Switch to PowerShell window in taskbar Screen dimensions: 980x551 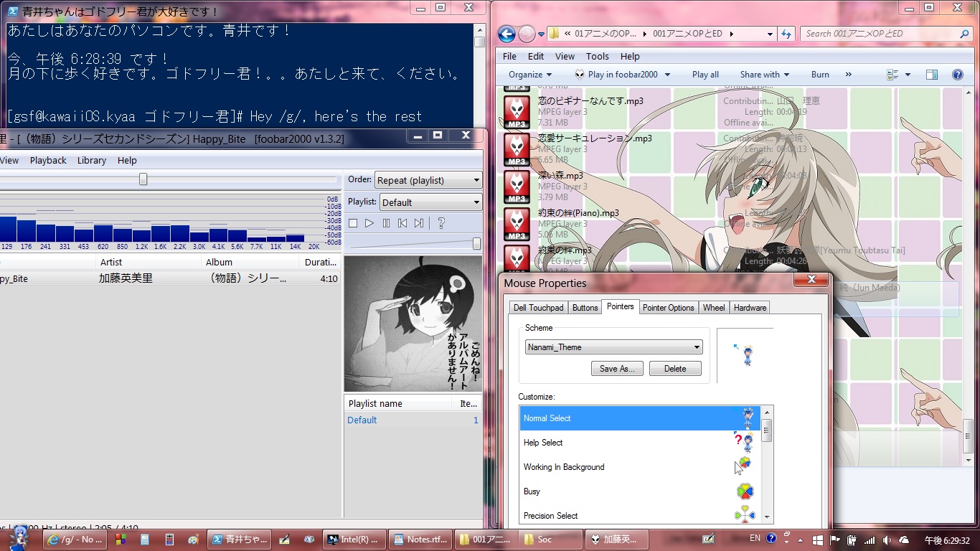pos(240,540)
